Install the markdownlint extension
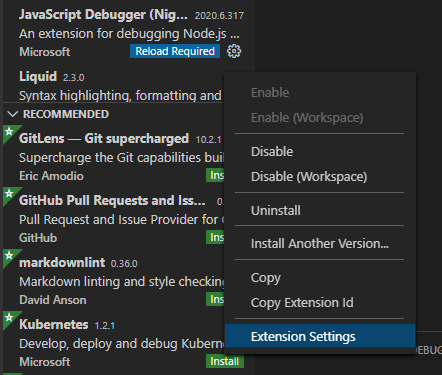This screenshot has height=375, width=442. [x=215, y=299]
